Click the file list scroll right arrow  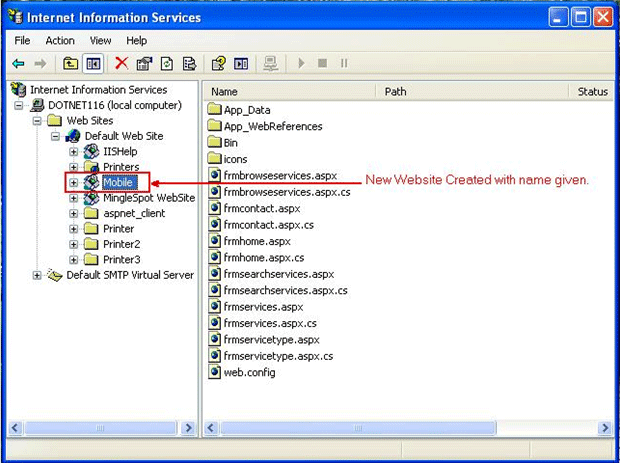pos(605,428)
